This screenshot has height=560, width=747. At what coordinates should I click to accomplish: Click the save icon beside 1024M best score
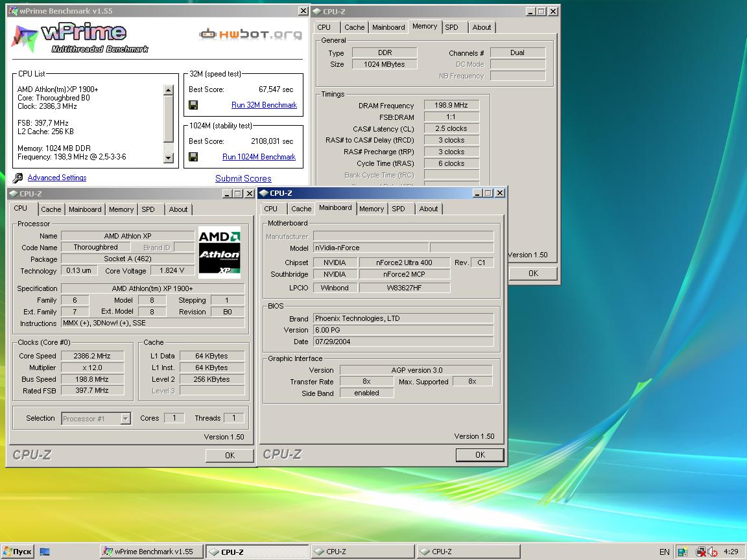coord(193,157)
